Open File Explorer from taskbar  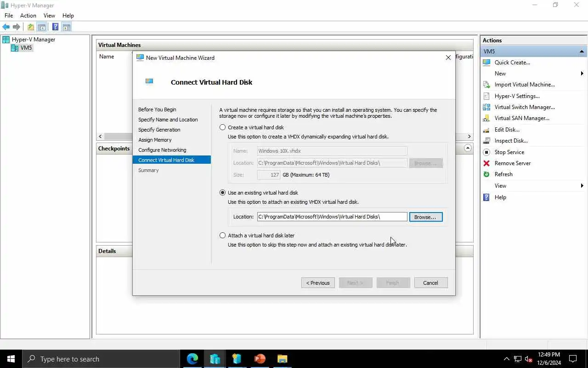pos(282,359)
